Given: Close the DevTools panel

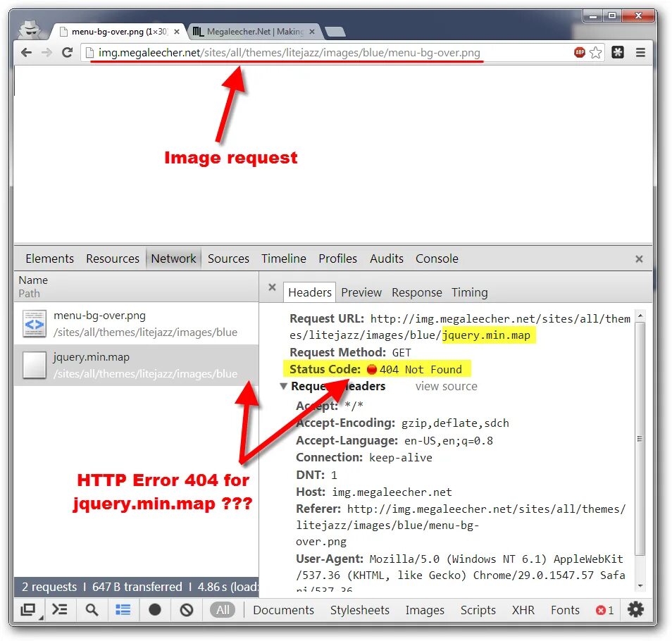Looking at the screenshot, I should [x=639, y=259].
